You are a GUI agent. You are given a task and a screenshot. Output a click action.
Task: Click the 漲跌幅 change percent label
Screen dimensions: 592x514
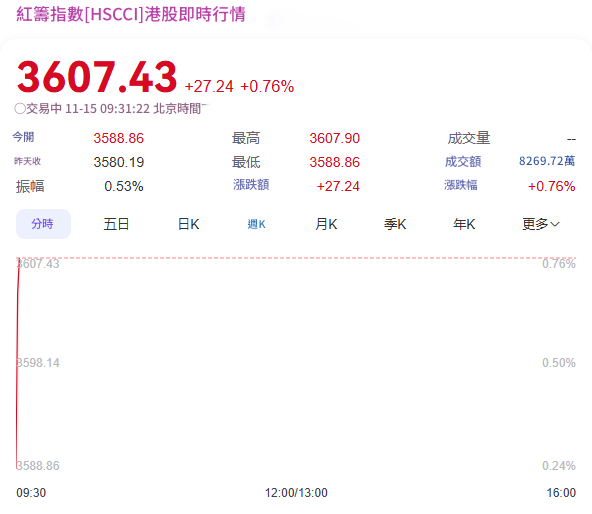461,185
